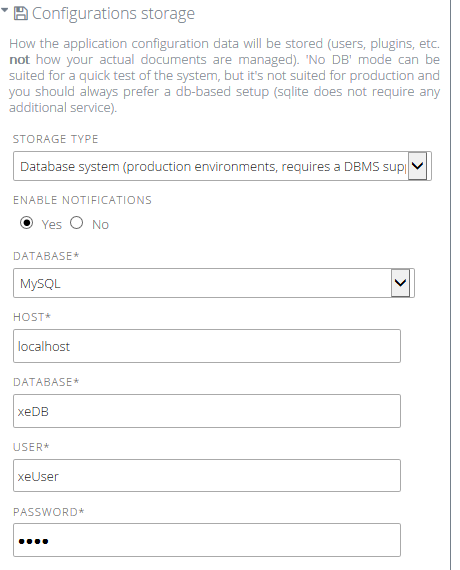
Task: Click the No radio label text
Action: coord(100,225)
